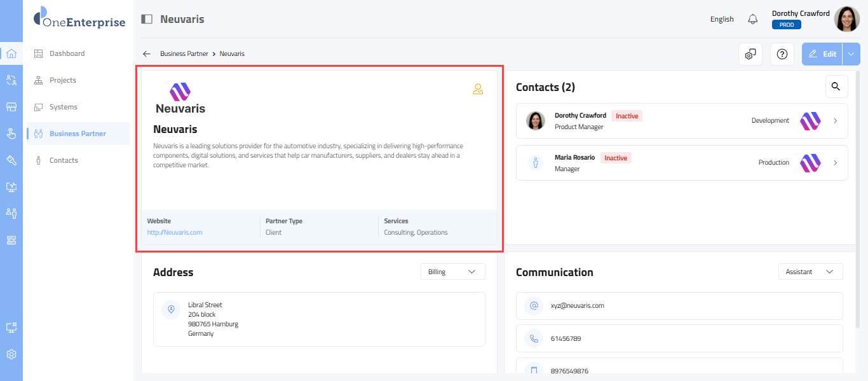Open the Neuvaris.com website link
This screenshot has width=868, height=381.
click(175, 232)
